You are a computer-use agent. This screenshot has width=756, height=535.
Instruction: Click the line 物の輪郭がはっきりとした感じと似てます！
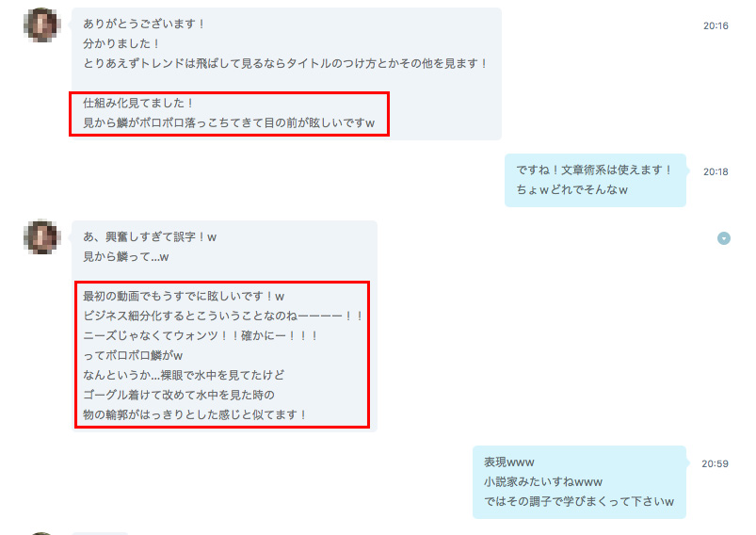pos(195,414)
